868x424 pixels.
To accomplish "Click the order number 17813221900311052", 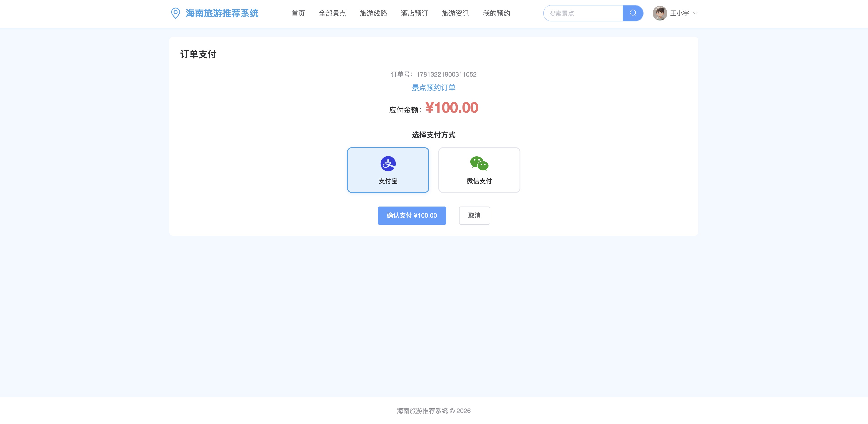I will pos(447,74).
